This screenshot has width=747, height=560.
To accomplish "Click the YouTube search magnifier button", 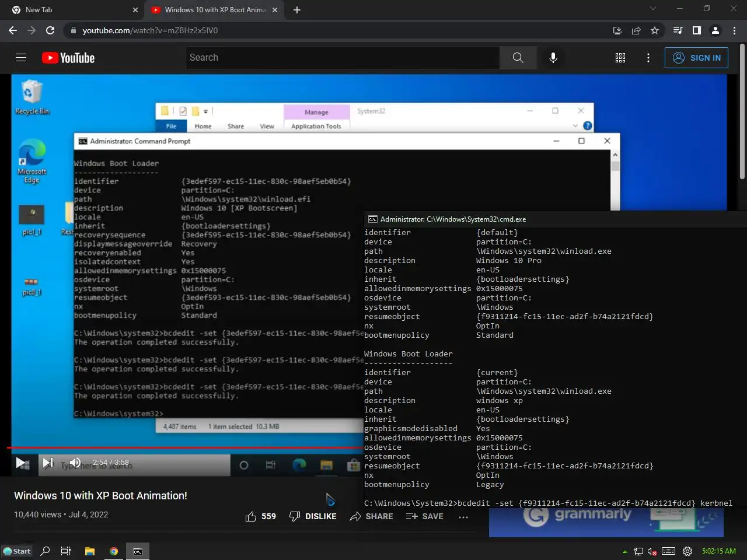I will pos(518,58).
